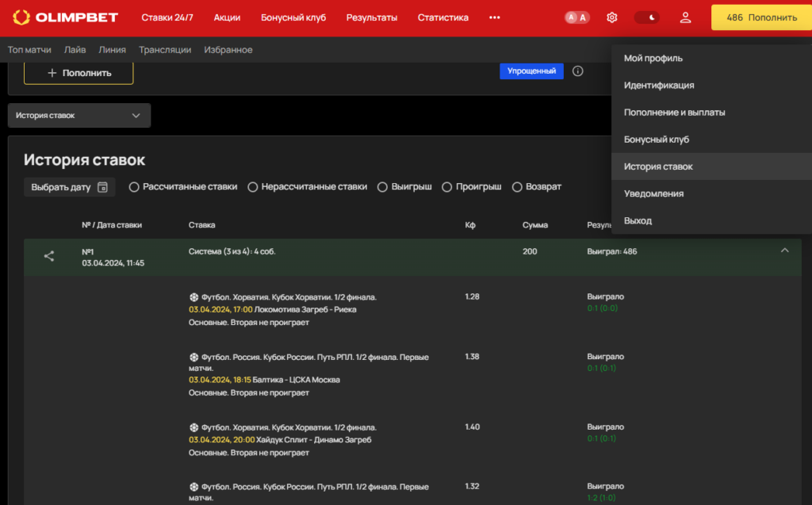Viewport: 812px width, 505px height.
Task: Click the share icon for bet №1
Action: pyautogui.click(x=48, y=256)
